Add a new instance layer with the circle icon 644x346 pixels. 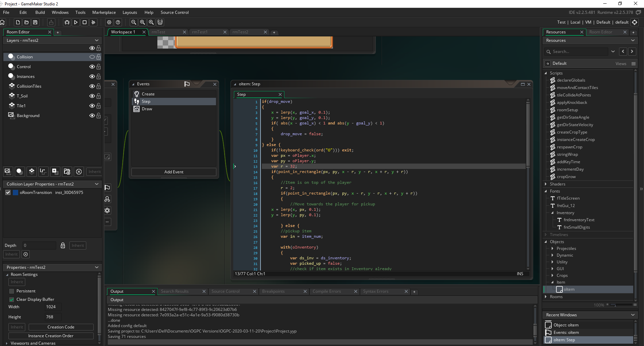(x=20, y=171)
